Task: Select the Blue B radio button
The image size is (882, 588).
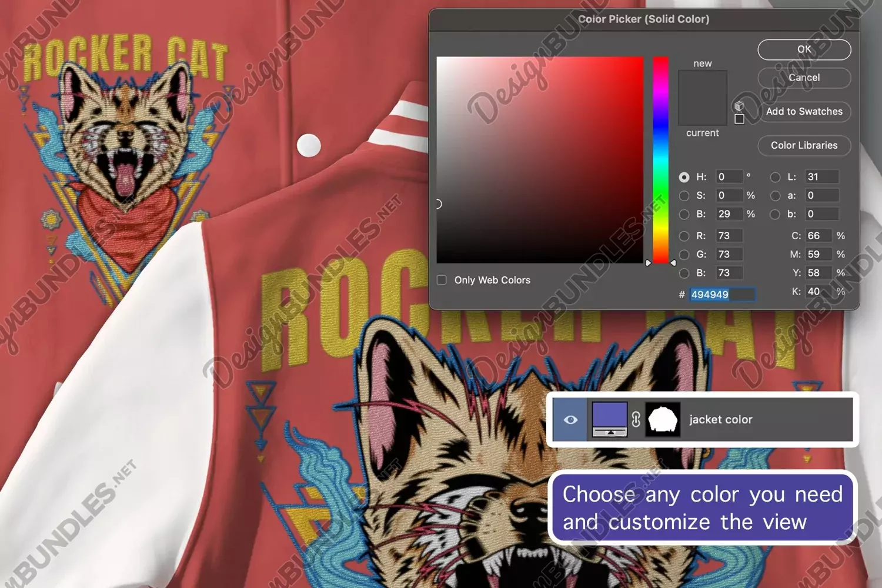Action: click(684, 273)
